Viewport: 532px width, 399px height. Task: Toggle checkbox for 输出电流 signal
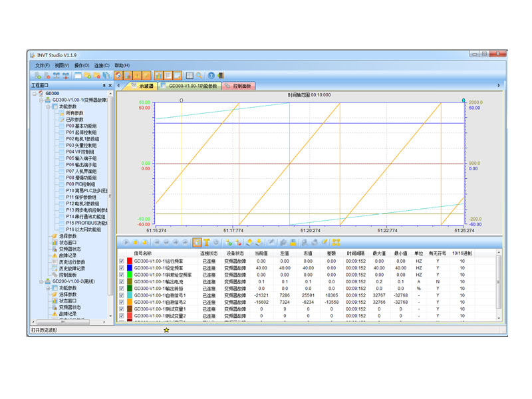click(121, 282)
